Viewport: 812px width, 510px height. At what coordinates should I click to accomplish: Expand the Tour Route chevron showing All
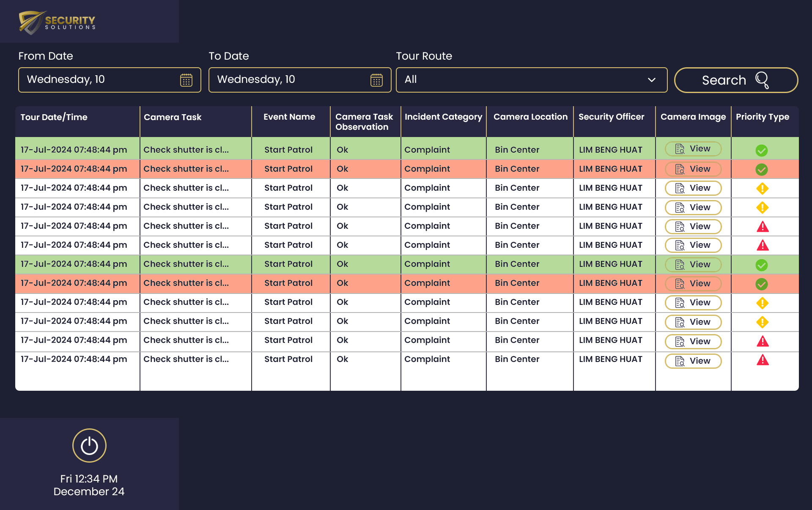tap(652, 80)
